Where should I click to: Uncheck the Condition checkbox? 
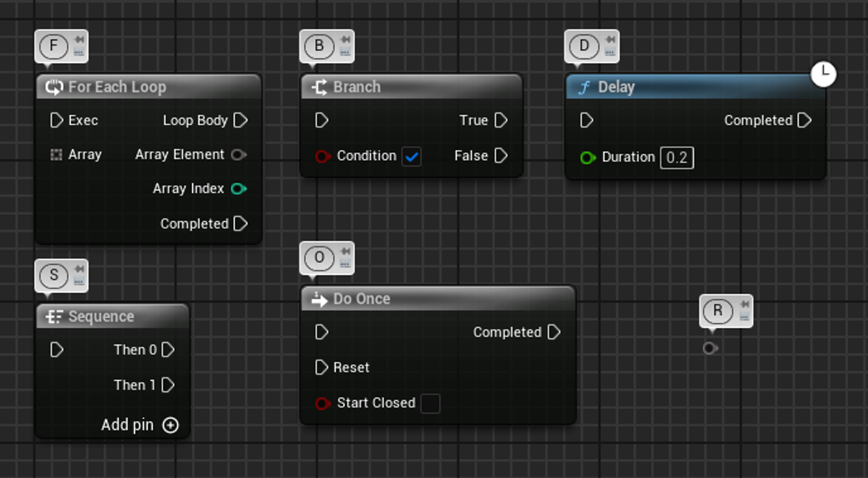(411, 157)
